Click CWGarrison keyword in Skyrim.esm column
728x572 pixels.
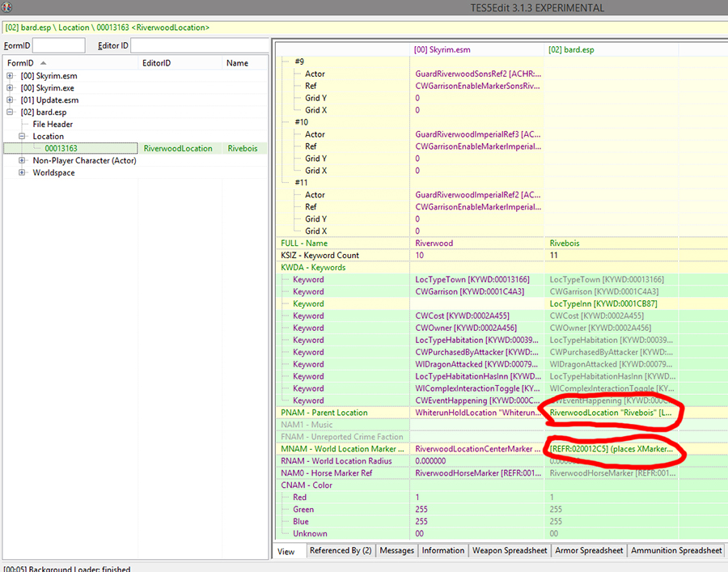pyautogui.click(x=469, y=291)
